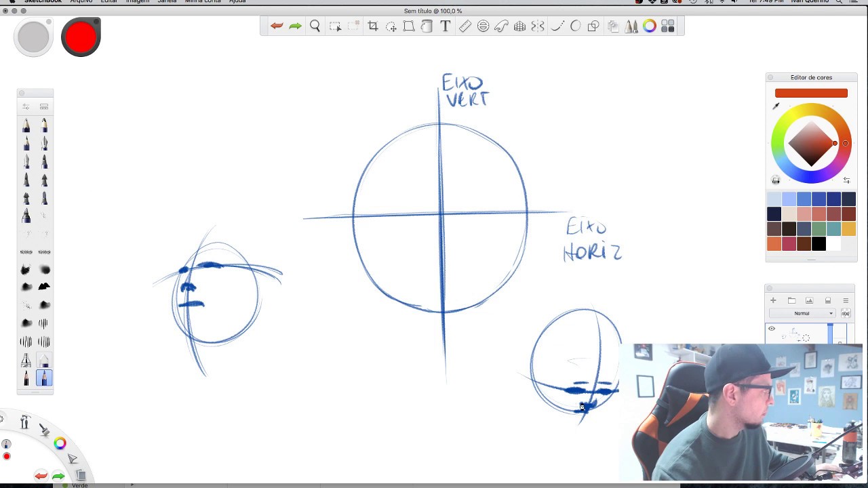Choose the Flood Fill bucket tool
868x488 pixels.
click(427, 26)
